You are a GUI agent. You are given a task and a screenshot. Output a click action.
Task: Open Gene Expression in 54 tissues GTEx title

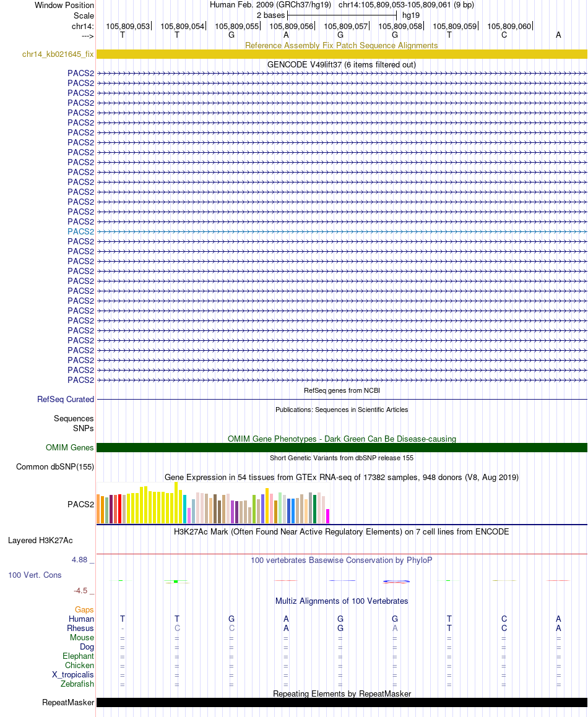click(342, 477)
